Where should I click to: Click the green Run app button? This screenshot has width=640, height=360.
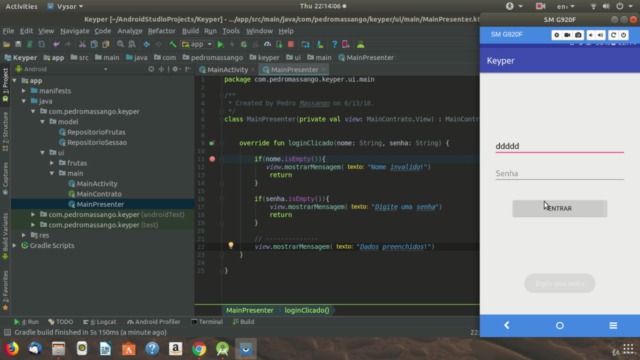click(220, 44)
